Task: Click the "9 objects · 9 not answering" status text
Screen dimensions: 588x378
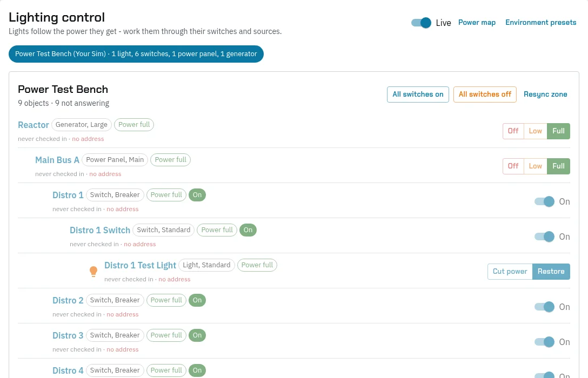Action: pos(63,103)
